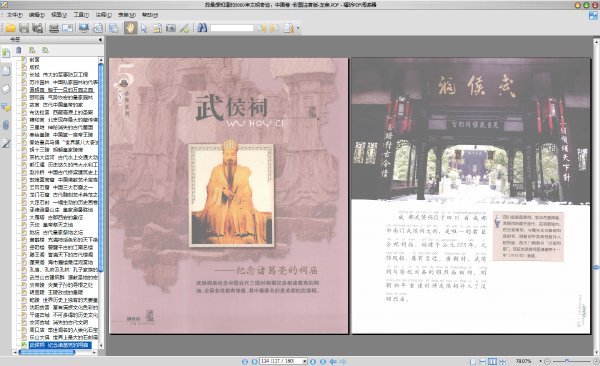Open page number dropdown arrow
Screen dimensions: 600x366
pos(305,361)
